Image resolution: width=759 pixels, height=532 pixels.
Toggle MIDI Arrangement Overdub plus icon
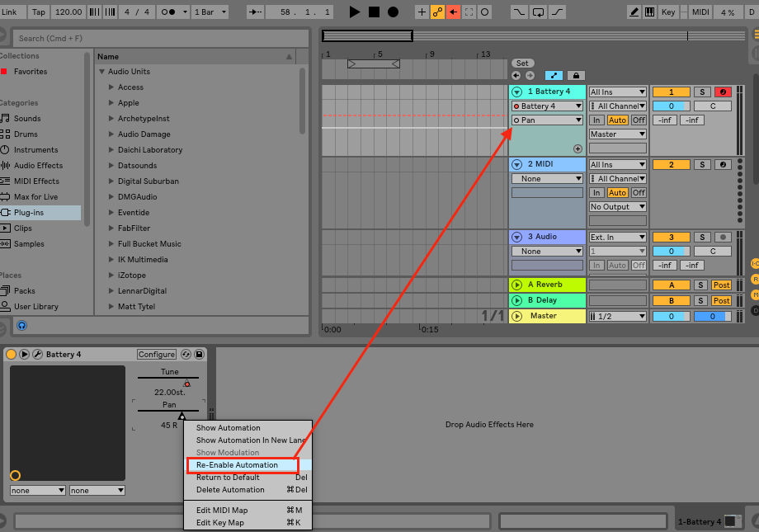[x=422, y=12]
